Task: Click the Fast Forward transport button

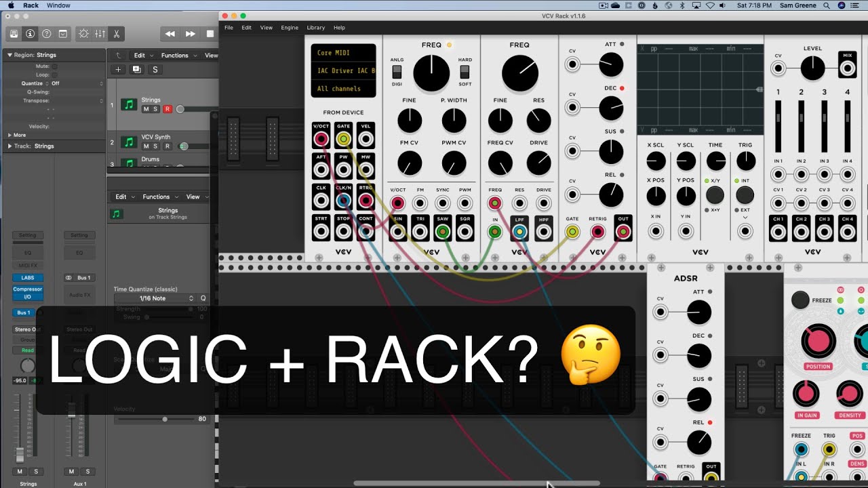Action: click(x=191, y=34)
